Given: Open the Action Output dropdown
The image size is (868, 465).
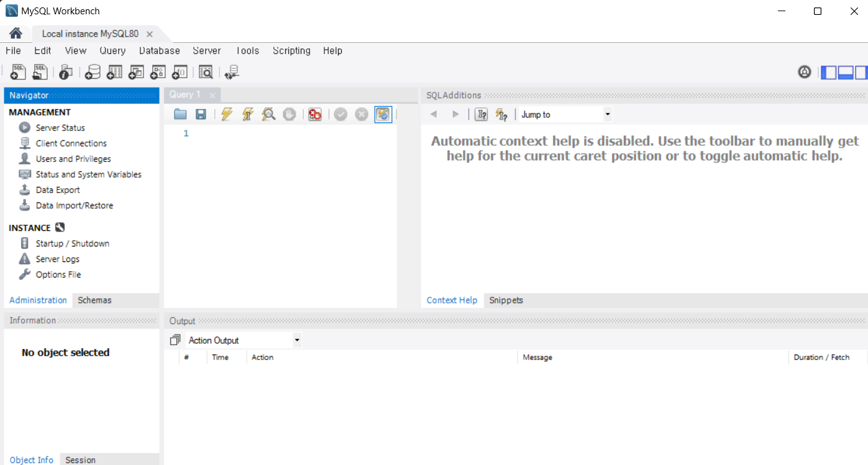Looking at the screenshot, I should [244, 340].
